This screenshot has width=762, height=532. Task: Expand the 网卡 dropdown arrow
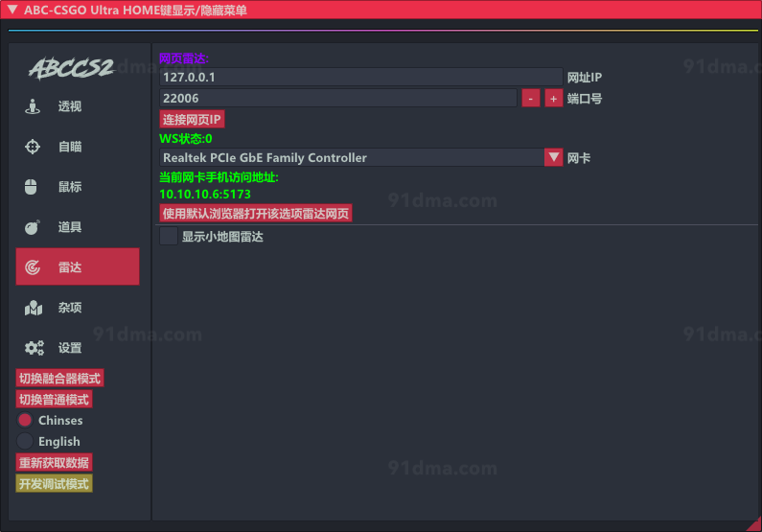click(x=553, y=157)
